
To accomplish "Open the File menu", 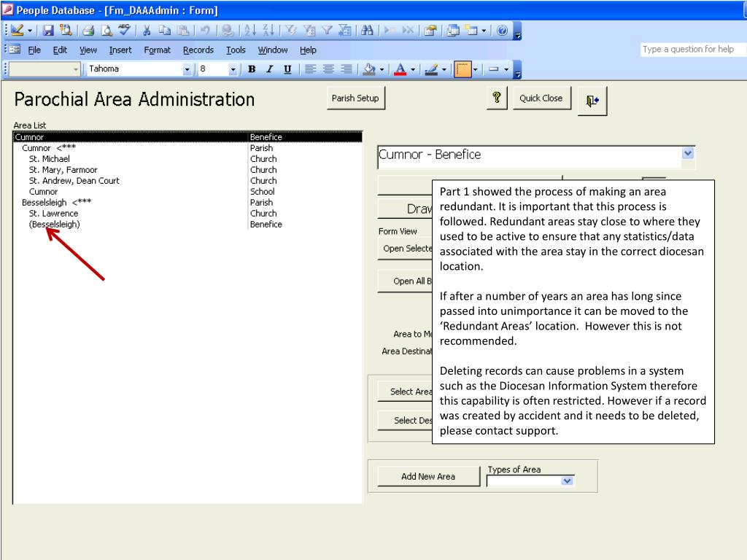I will (x=34, y=50).
